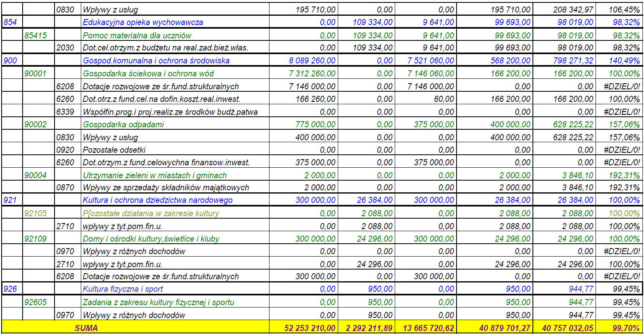Click chapter code 92109
Viewport: 644px width, 335px height.
click(36, 239)
